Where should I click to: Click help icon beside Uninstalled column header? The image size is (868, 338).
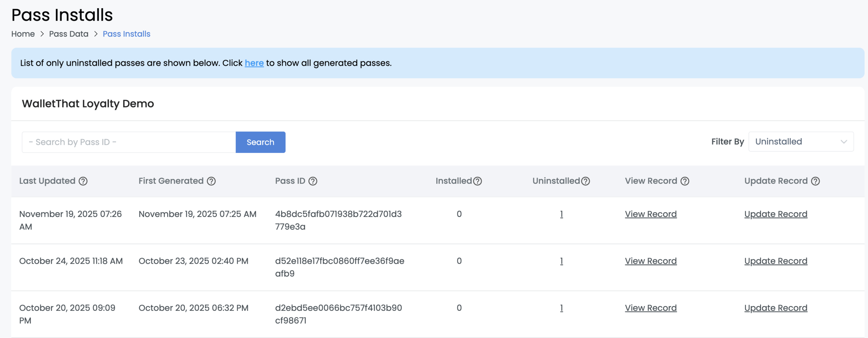click(586, 181)
